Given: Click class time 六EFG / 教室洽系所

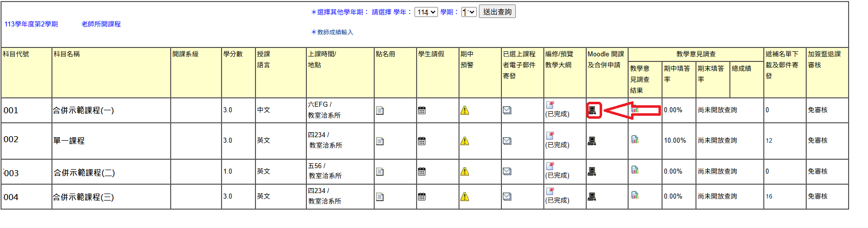Looking at the screenshot, I should (x=324, y=110).
